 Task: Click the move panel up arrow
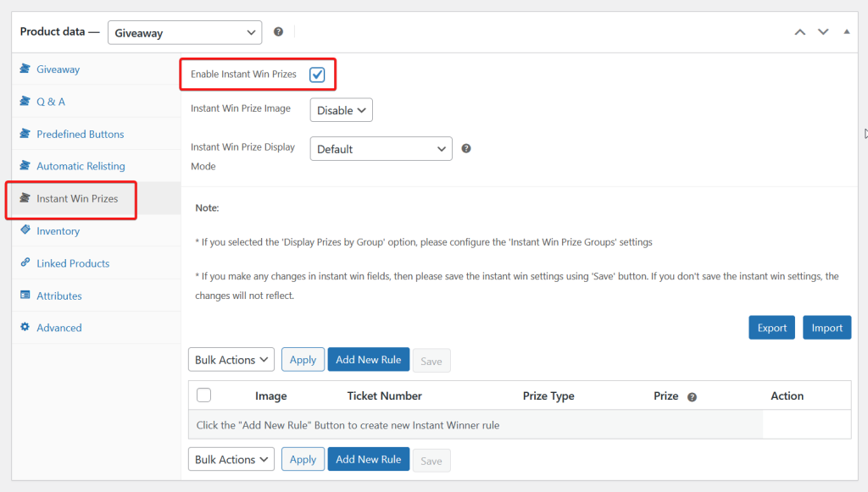(799, 32)
